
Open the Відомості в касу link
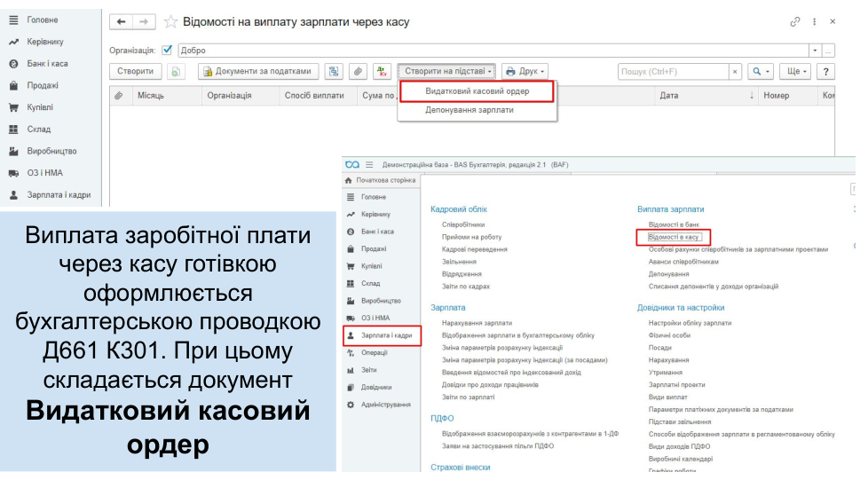675,237
